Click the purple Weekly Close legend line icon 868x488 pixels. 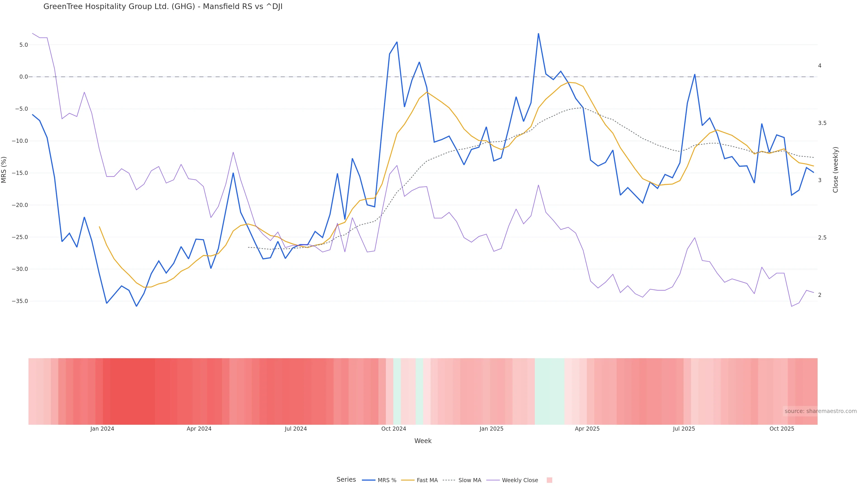pyautogui.click(x=493, y=480)
